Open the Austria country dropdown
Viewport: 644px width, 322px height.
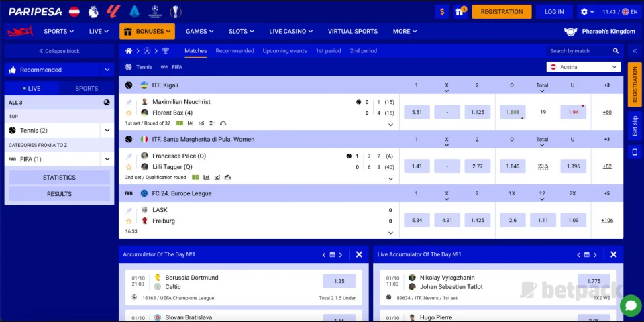(x=583, y=67)
